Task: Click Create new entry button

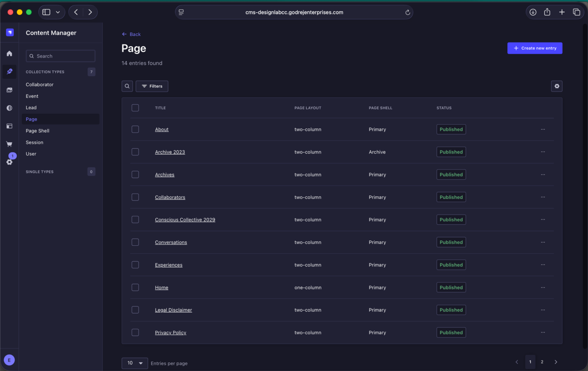Action: point(535,48)
